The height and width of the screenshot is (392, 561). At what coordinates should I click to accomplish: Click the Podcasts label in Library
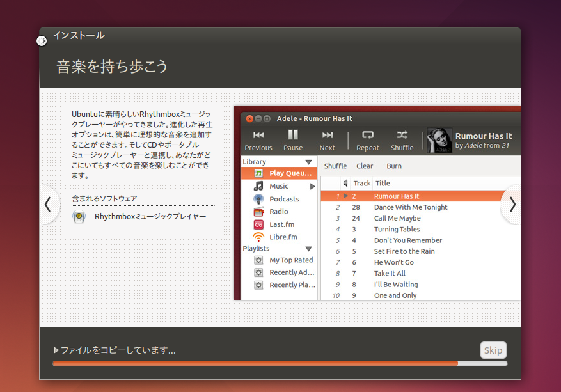point(284,199)
